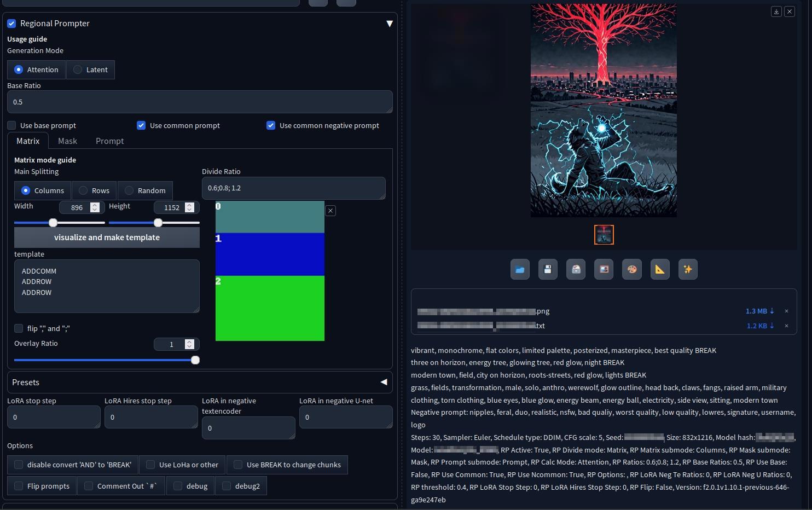Collapse the Regional Prompter section arrow
The width and height of the screenshot is (812, 510).
[x=389, y=24]
